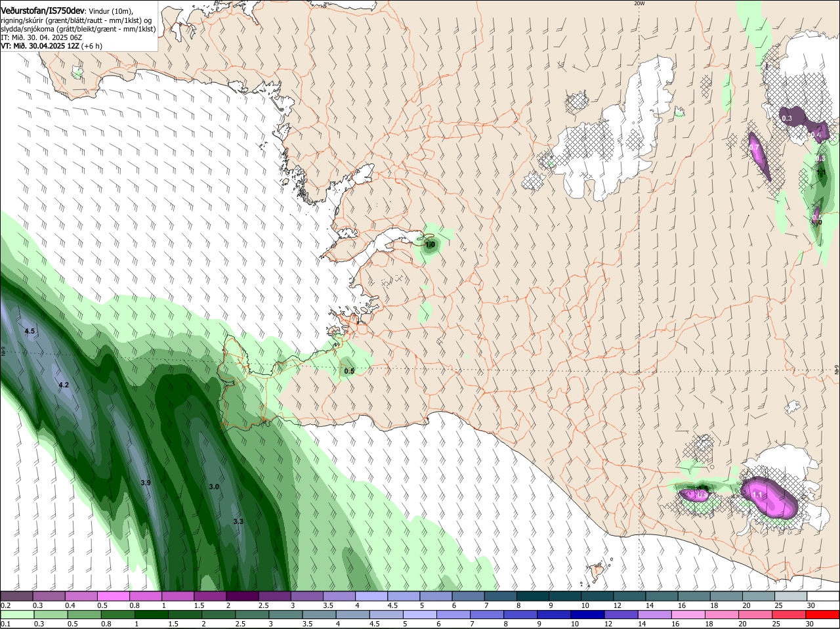Click the 4.5 precipitation value on the map
This screenshot has height=629, width=840.
pos(30,332)
